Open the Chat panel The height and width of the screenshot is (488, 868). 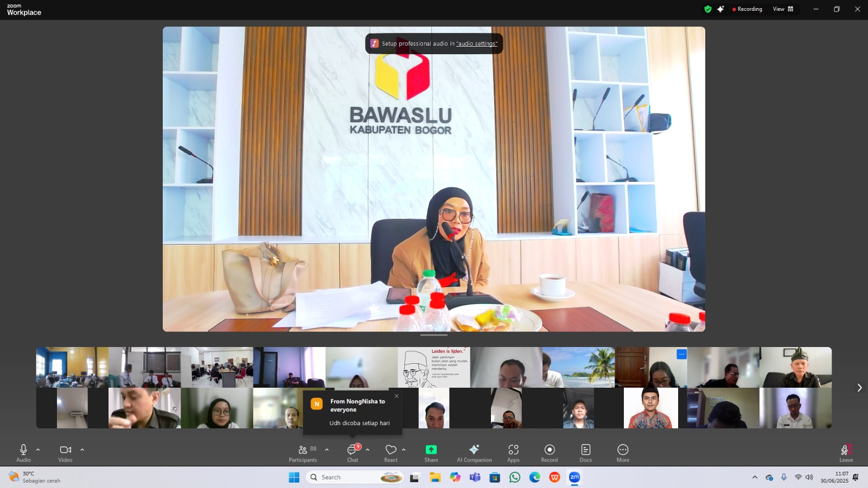click(353, 453)
